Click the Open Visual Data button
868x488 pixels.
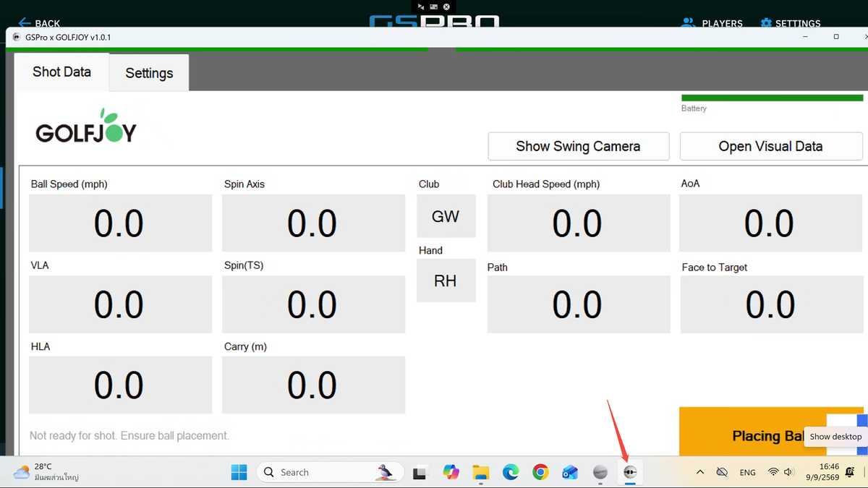pos(770,146)
